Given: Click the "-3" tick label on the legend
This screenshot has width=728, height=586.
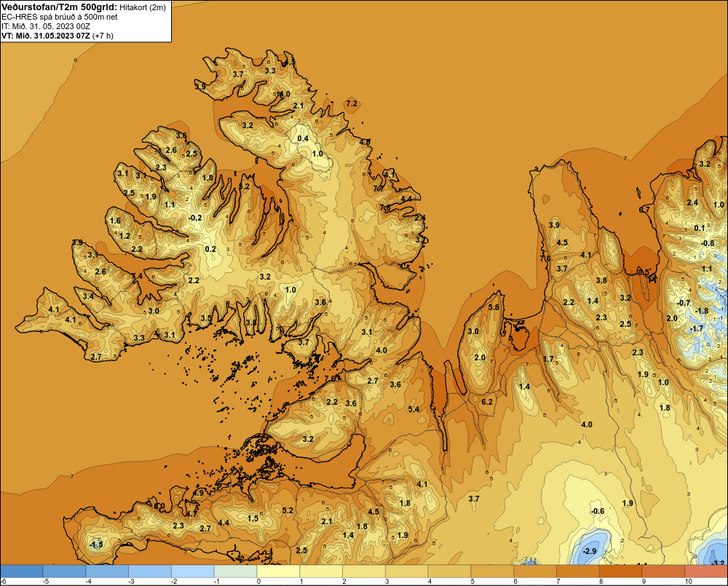Looking at the screenshot, I should coord(131,582).
